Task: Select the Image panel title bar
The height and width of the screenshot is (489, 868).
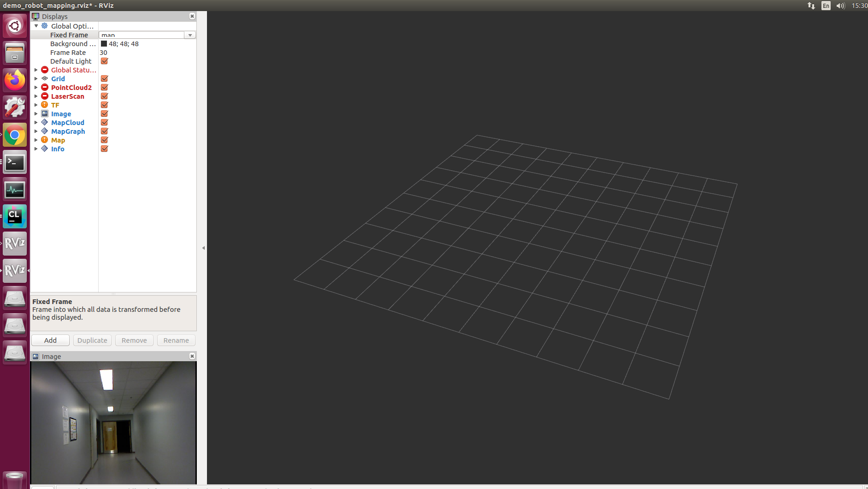Action: pyautogui.click(x=52, y=356)
